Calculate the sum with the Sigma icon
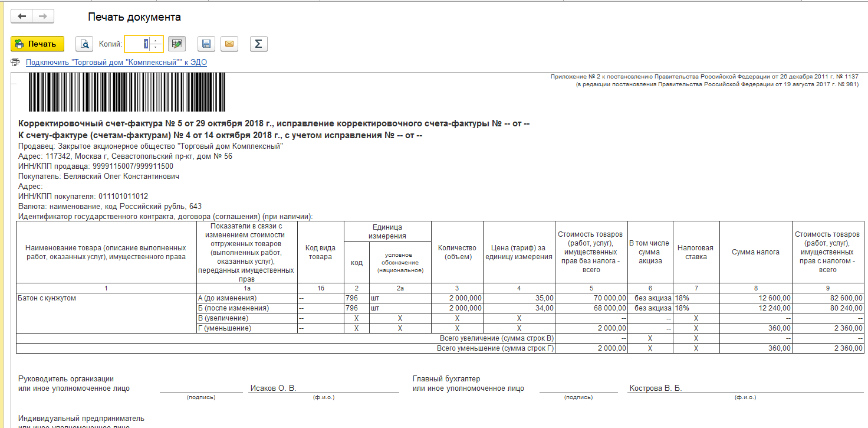This screenshot has height=428, width=868. point(259,44)
